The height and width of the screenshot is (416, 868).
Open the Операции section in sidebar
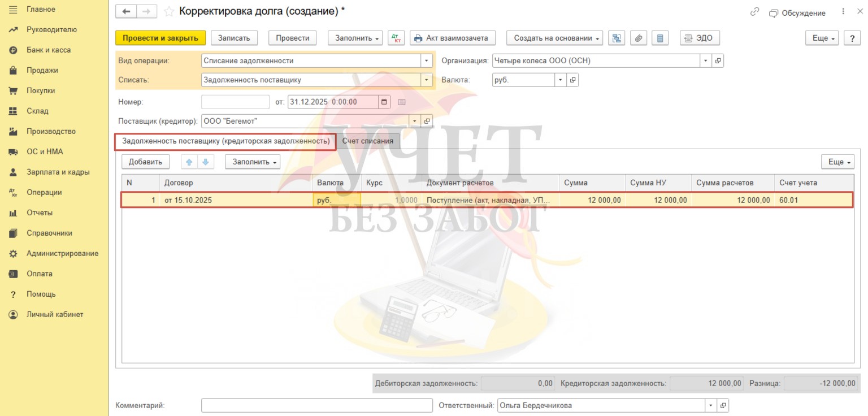44,192
